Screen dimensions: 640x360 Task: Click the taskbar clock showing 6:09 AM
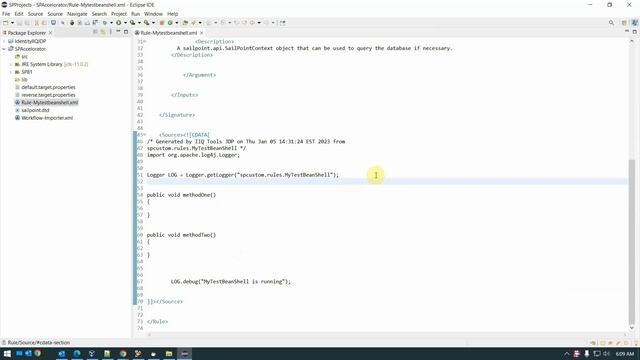[624, 354]
